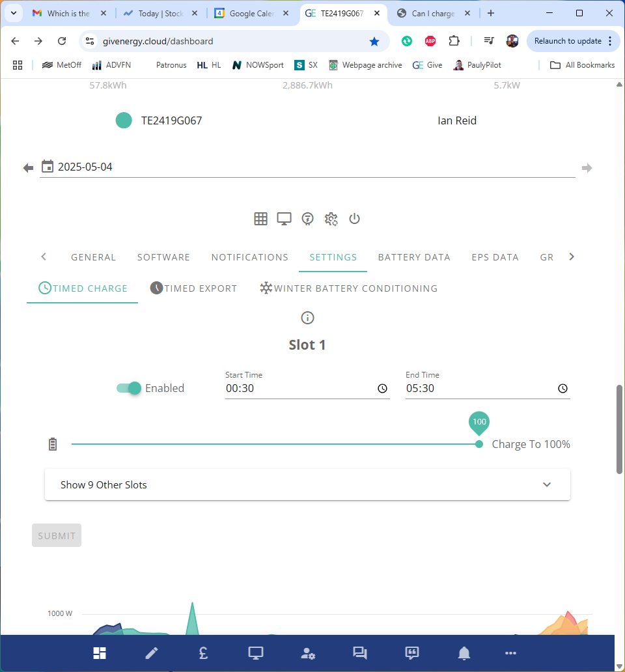Switch to the Timed Export tab
Screen dimensions: 625x672
(193, 288)
